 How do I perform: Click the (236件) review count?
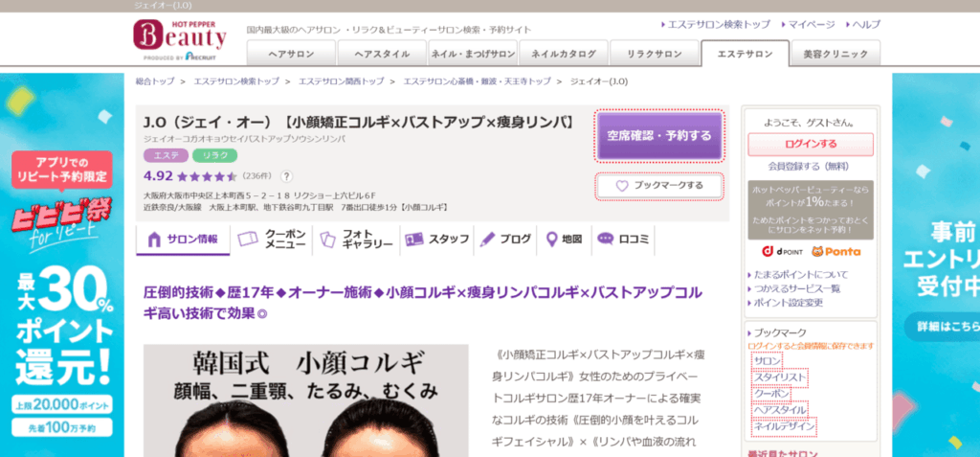tap(256, 175)
